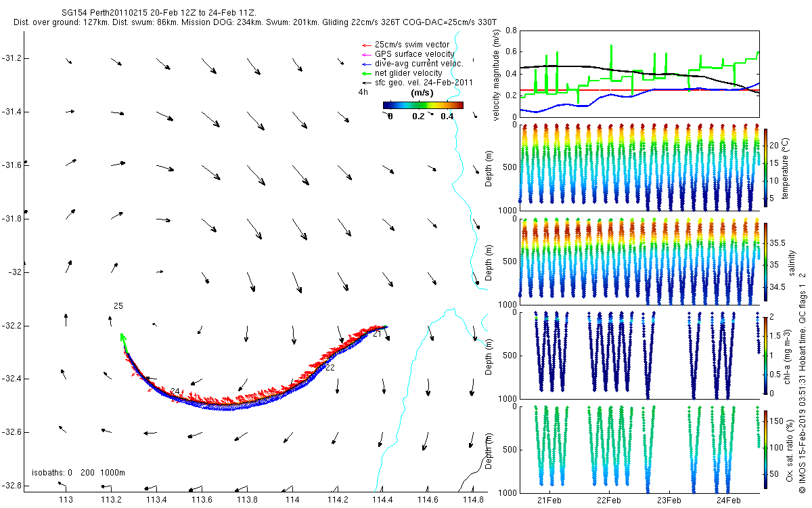Click the '0.8' tick on the velocity magnitude axis

click(x=511, y=31)
